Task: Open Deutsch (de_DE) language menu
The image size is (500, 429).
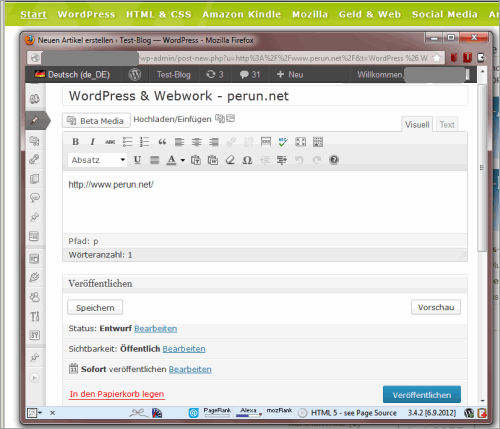Action: tap(72, 75)
